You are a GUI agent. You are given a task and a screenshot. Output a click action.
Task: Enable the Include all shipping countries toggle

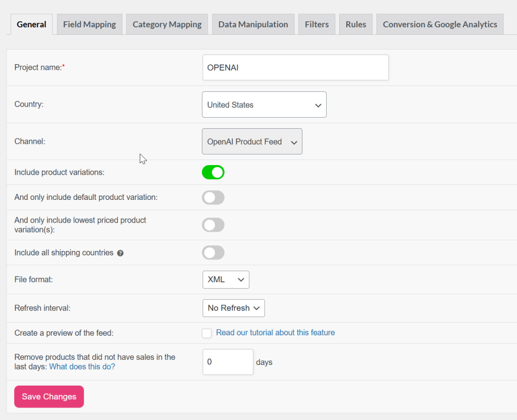[213, 252]
